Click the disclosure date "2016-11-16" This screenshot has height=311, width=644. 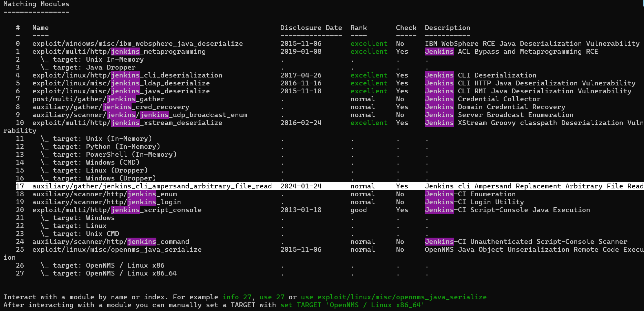pos(301,83)
